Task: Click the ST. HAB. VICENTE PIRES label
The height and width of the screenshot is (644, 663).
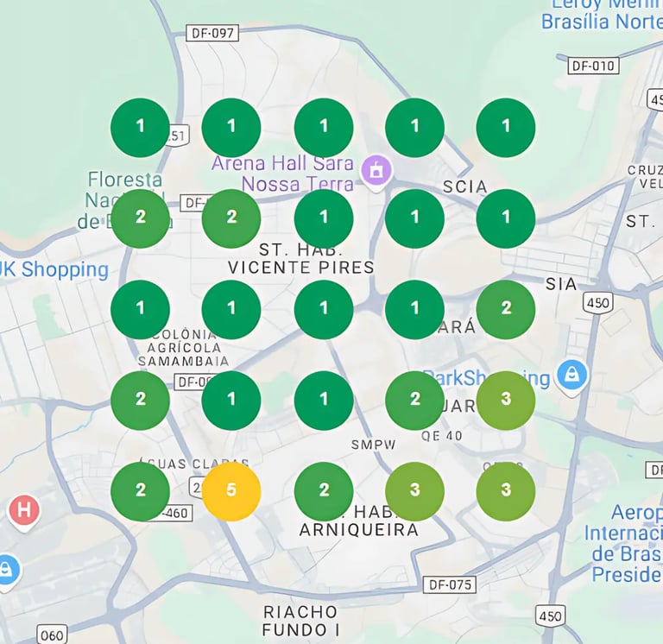Action: click(x=301, y=258)
